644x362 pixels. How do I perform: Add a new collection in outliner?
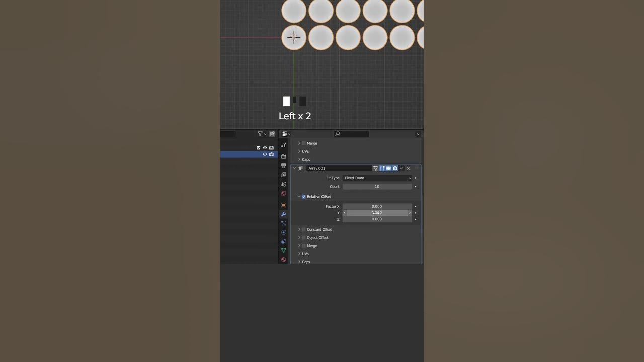point(272,134)
